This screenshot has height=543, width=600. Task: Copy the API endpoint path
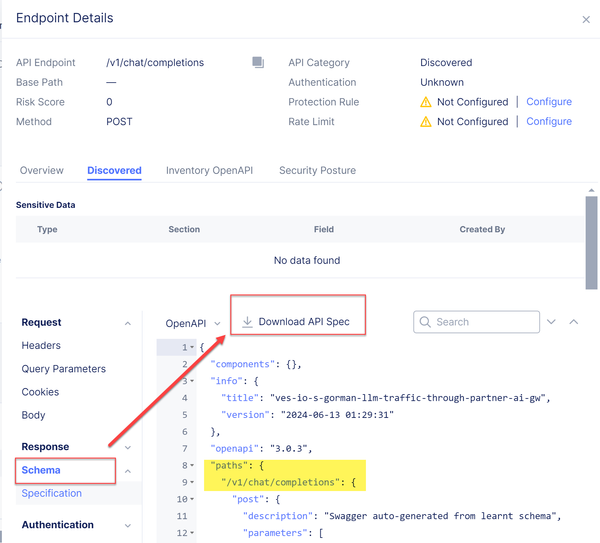258,63
